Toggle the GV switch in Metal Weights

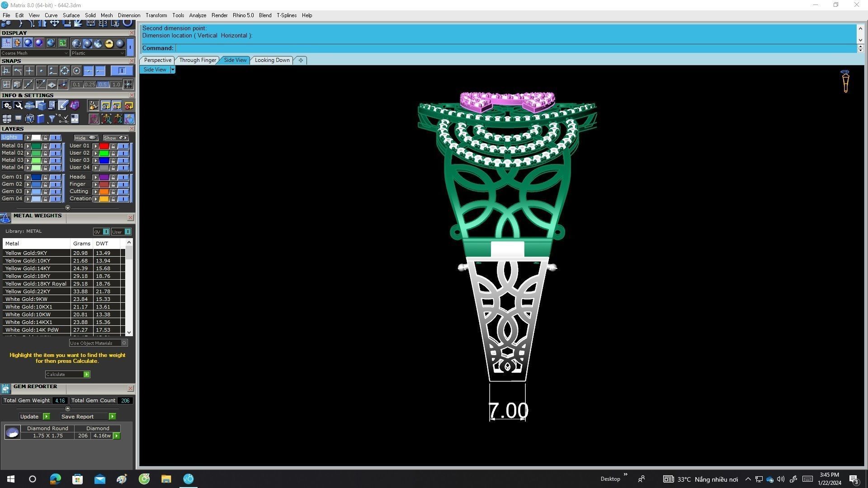tap(101, 232)
